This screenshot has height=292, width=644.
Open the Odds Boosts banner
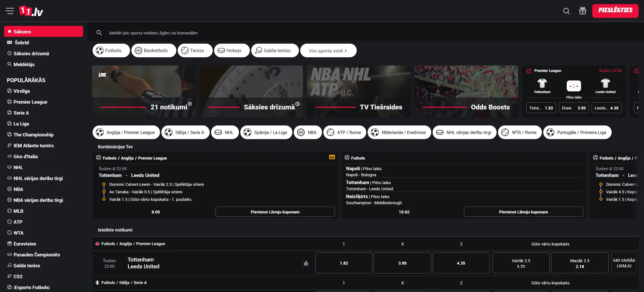(x=466, y=91)
